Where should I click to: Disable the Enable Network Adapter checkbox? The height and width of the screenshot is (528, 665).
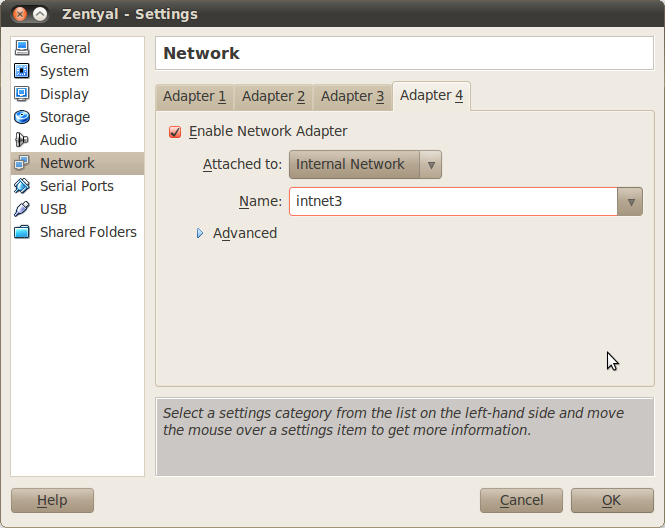click(176, 132)
